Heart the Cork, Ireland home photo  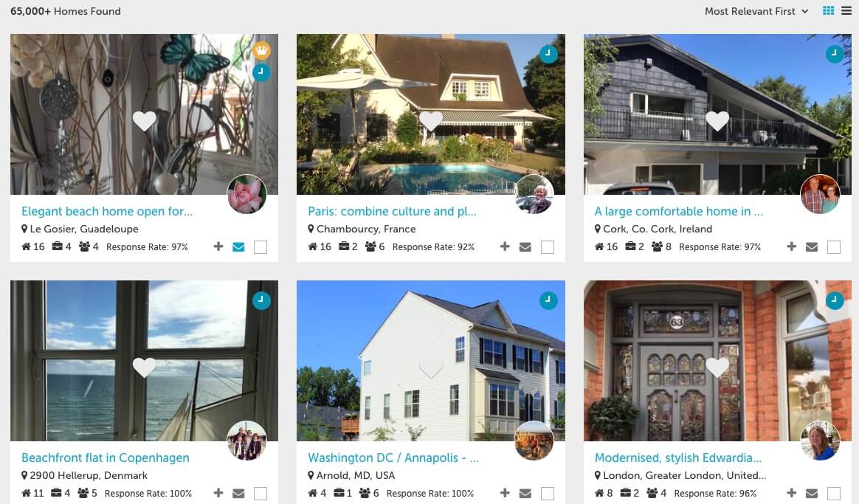[717, 121]
